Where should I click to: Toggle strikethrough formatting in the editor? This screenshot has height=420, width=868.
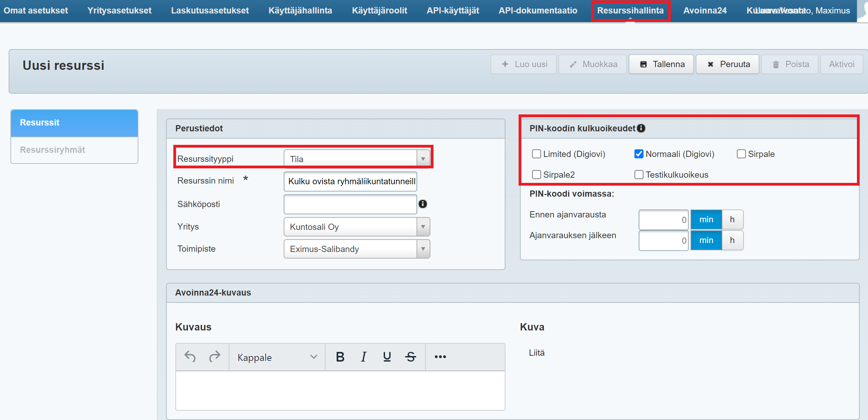(x=411, y=356)
